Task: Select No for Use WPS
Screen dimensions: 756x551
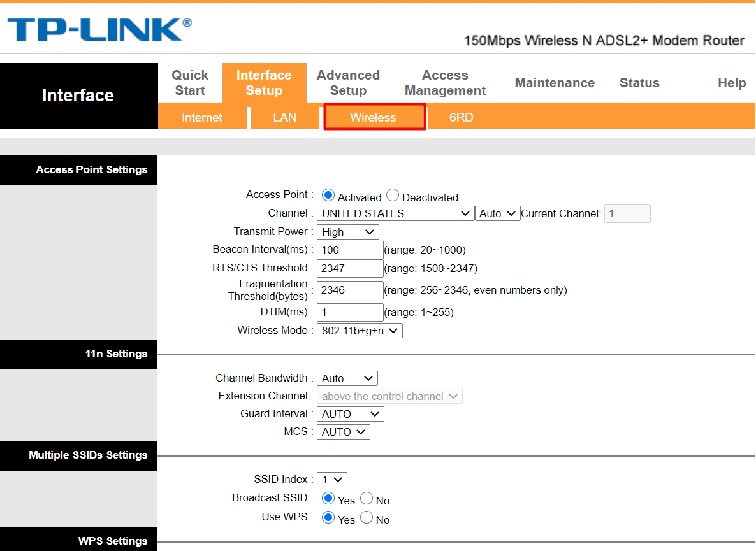Action: [x=367, y=517]
